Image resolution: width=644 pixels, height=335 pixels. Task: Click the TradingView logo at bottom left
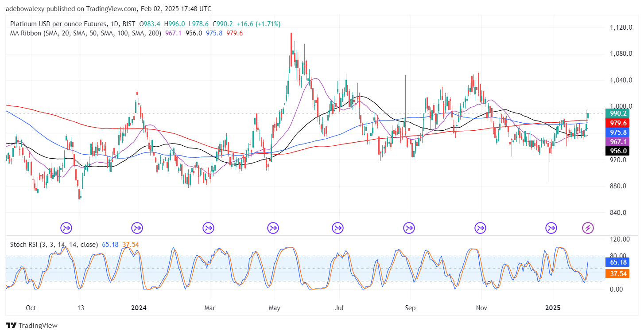[x=31, y=325]
